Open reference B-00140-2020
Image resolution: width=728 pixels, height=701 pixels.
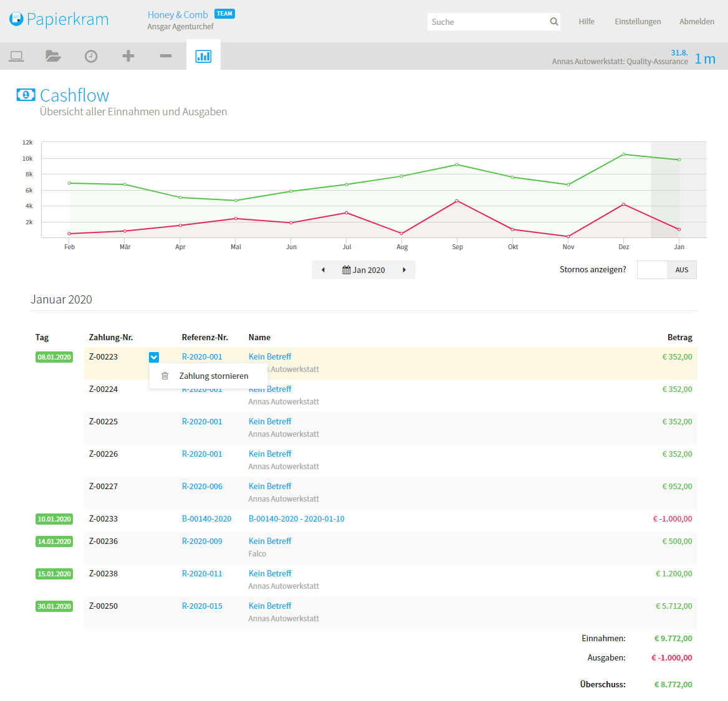point(206,519)
